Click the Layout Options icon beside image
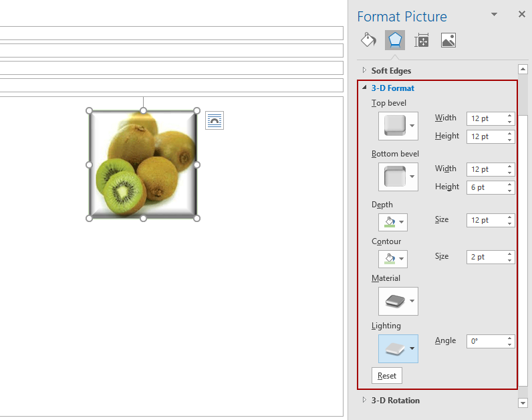This screenshot has width=532, height=420. click(x=215, y=120)
